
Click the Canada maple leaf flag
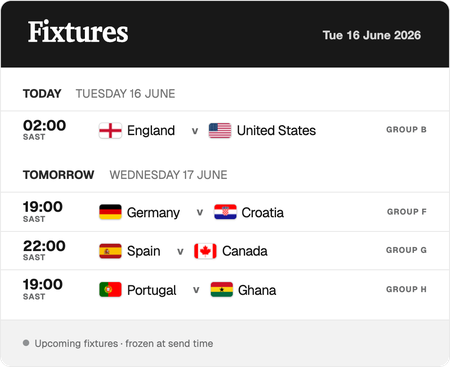click(205, 251)
